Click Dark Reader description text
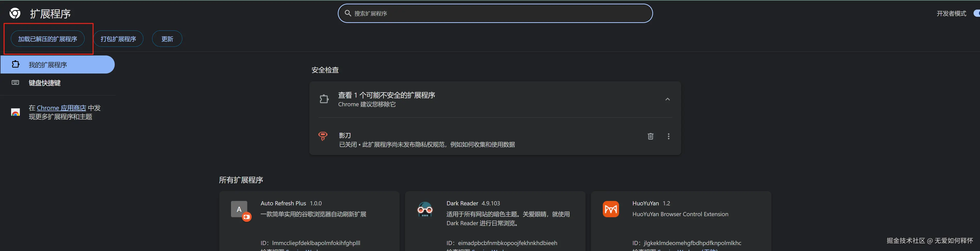Image resolution: width=980 pixels, height=251 pixels. [x=508, y=218]
